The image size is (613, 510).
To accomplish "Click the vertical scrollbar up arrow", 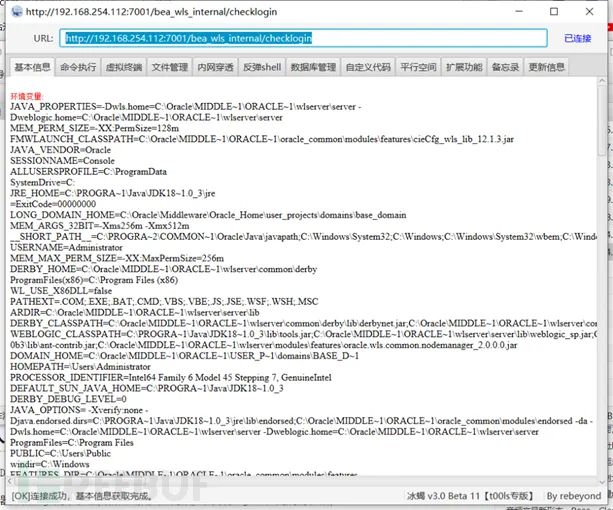I will point(602,81).
